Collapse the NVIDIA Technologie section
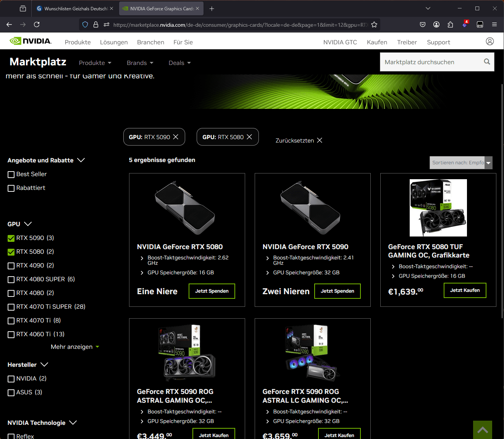Image resolution: width=504 pixels, height=439 pixels. (42, 423)
